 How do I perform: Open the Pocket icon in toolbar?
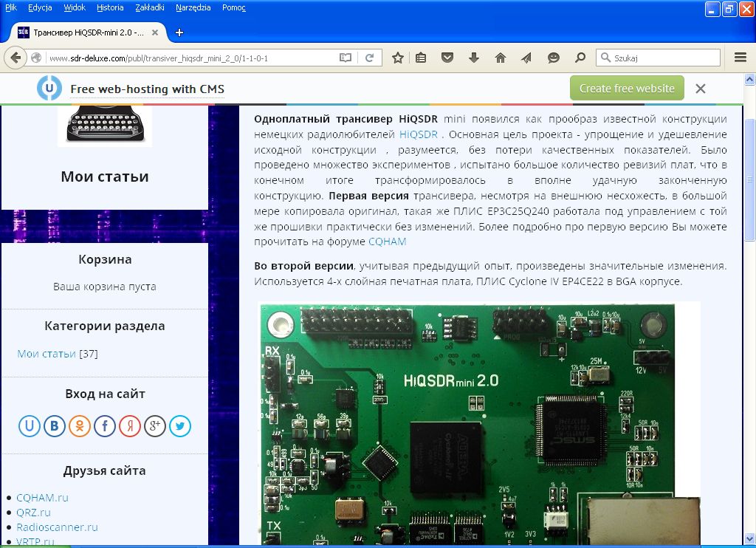(447, 58)
